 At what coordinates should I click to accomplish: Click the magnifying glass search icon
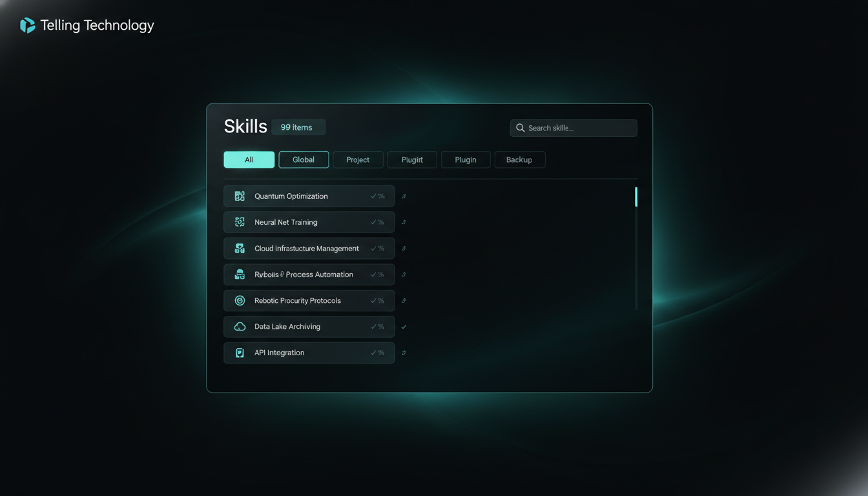[x=520, y=128]
